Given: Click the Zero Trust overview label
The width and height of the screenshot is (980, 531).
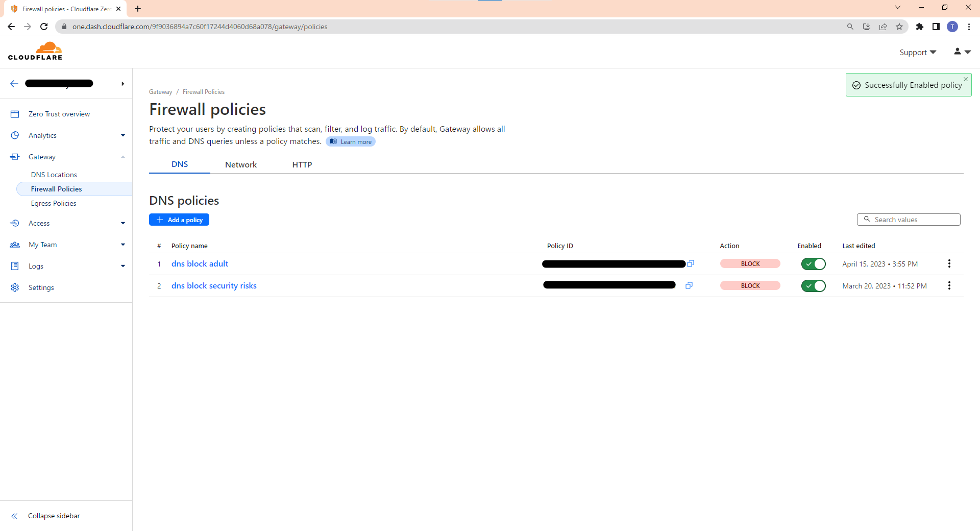Looking at the screenshot, I should 59,114.
